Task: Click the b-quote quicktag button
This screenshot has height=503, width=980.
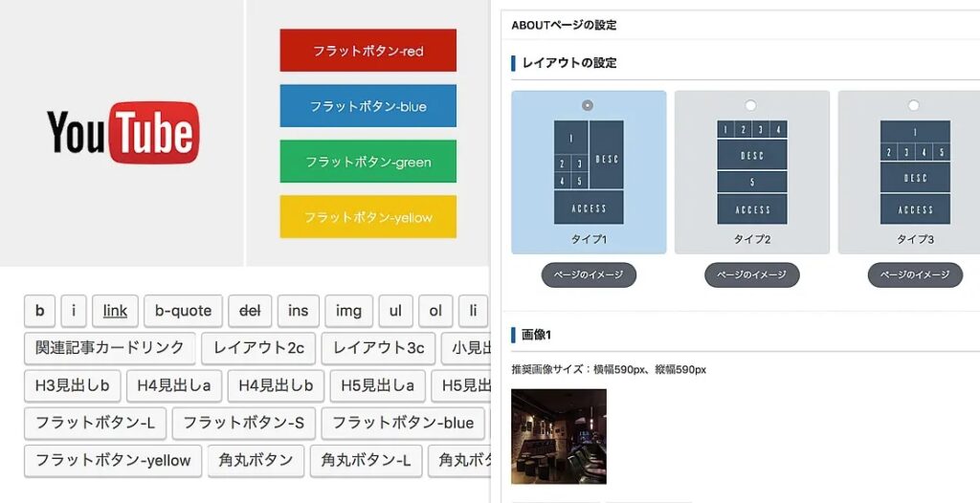Action: point(183,311)
